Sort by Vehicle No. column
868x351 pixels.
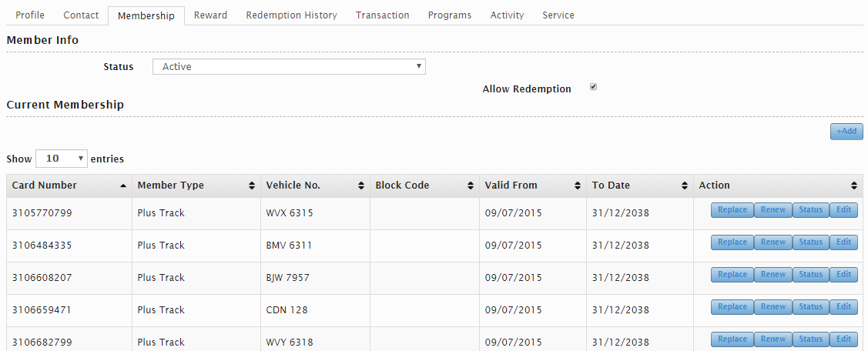(x=315, y=186)
